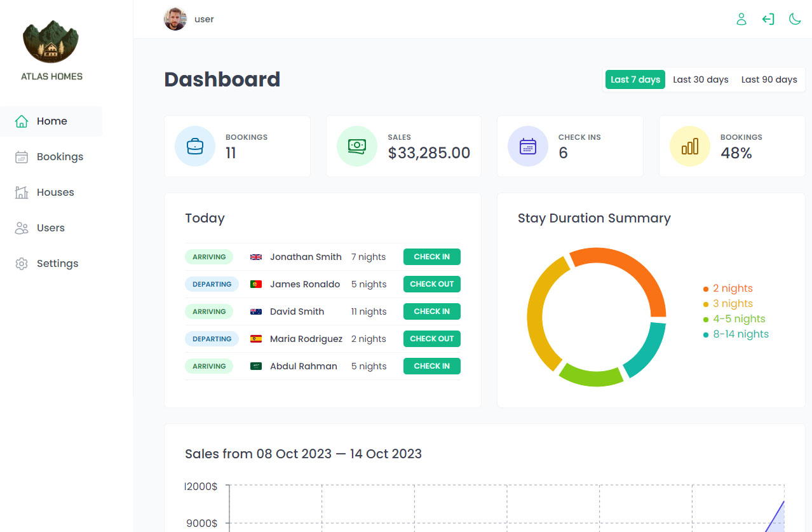Viewport: 812px width, 532px height.
Task: Click the Australia flag beside David Smith
Action: point(256,311)
